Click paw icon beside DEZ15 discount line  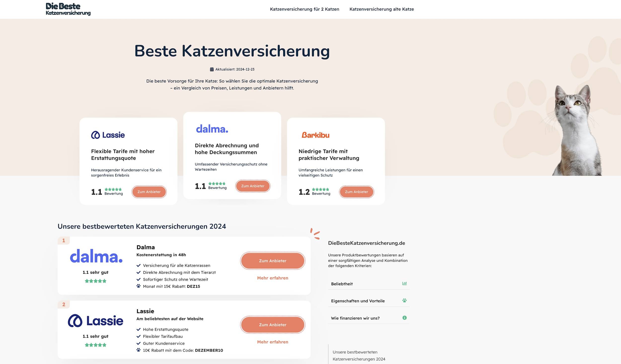point(138,286)
